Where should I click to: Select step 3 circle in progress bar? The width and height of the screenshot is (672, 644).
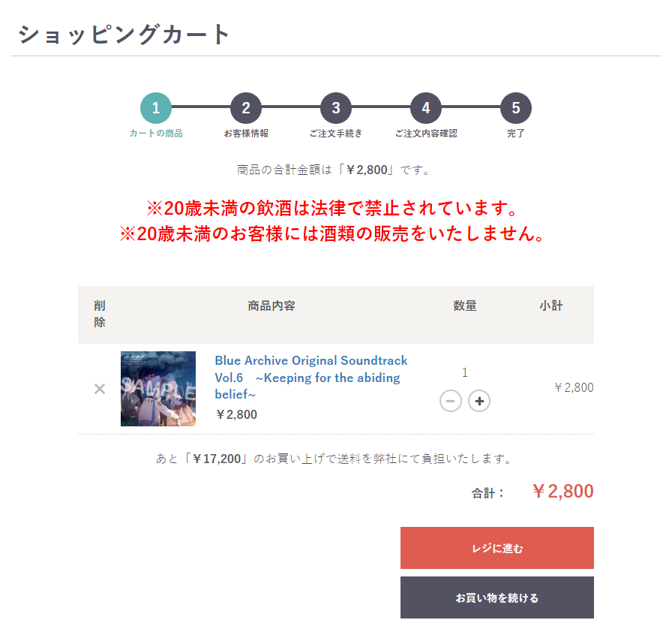[336, 108]
